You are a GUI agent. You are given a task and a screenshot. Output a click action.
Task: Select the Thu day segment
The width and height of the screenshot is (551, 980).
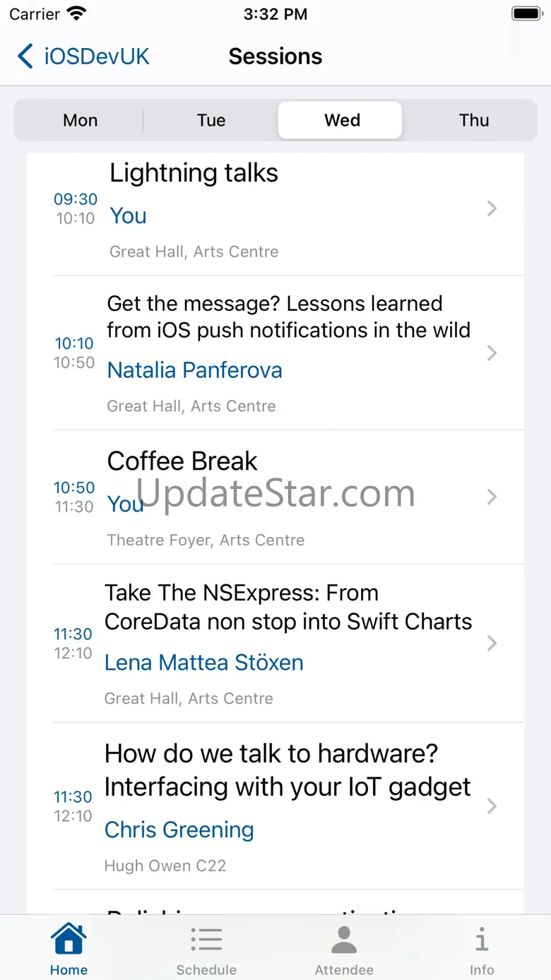pos(474,120)
